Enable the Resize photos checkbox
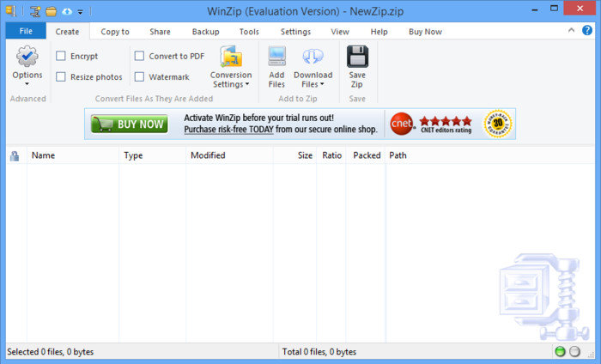The image size is (601, 364). pyautogui.click(x=61, y=77)
